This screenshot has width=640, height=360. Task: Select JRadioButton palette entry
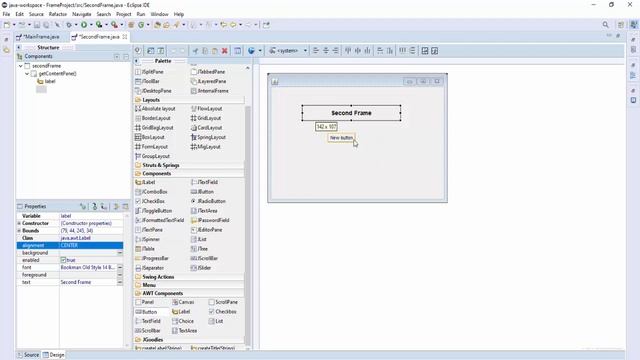coord(208,201)
